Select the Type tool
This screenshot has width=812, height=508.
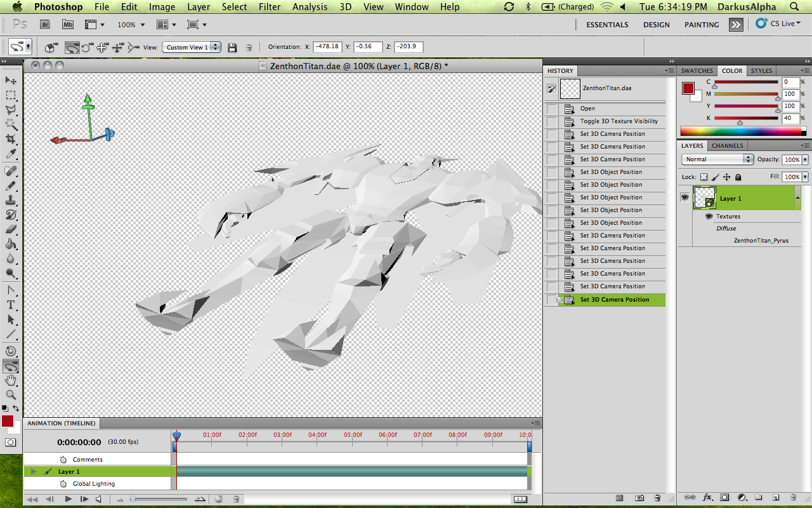pyautogui.click(x=11, y=305)
